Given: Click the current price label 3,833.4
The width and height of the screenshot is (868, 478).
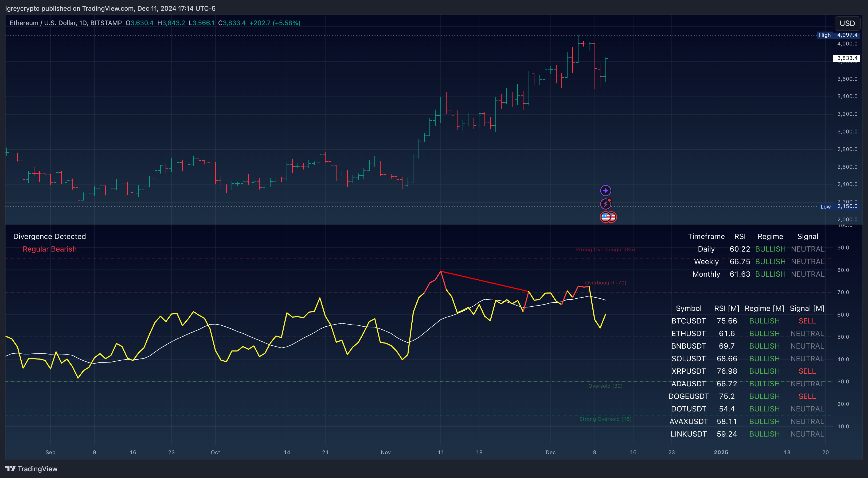Looking at the screenshot, I should tap(847, 58).
